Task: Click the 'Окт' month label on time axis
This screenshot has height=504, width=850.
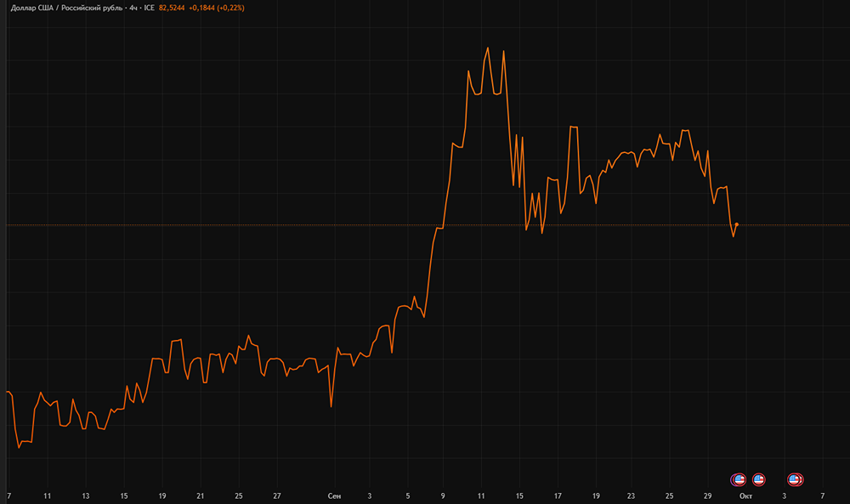Action: click(x=746, y=496)
